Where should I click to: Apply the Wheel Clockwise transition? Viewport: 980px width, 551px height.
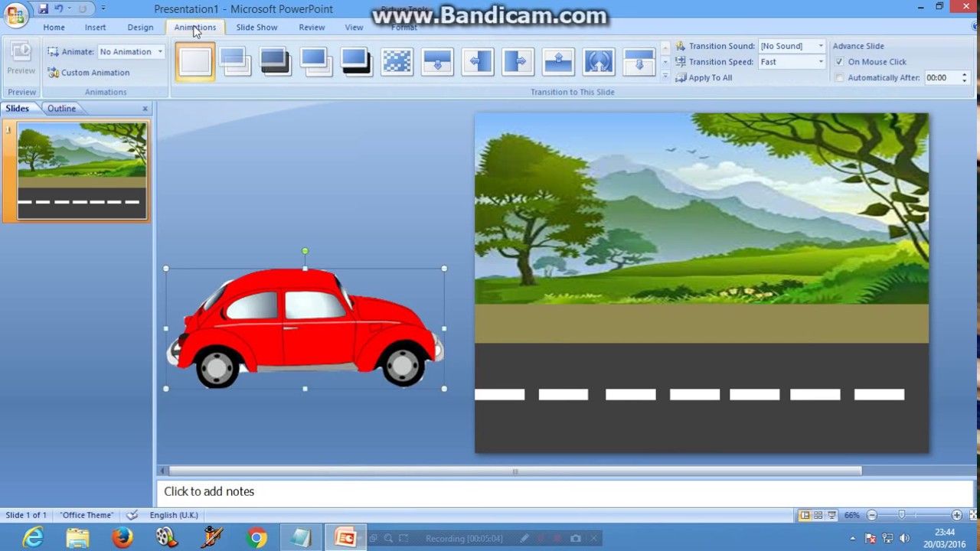pyautogui.click(x=599, y=61)
